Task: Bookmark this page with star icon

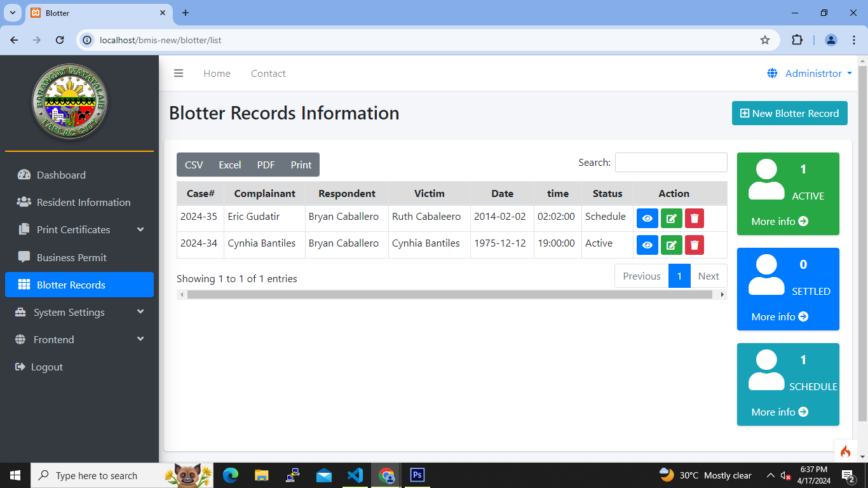Action: [x=765, y=40]
